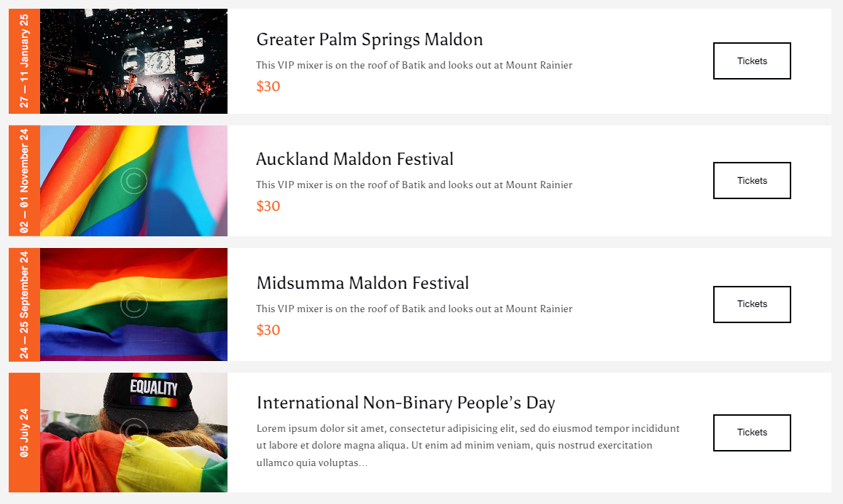843x504 pixels.
Task: Click the 27 — 11 January 25 date label
Action: pos(24,61)
